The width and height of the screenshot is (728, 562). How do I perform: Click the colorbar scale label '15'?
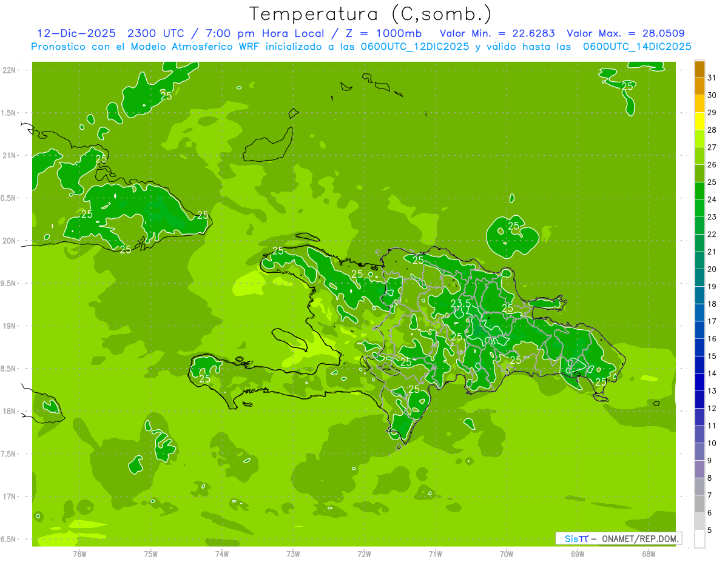[x=712, y=356]
